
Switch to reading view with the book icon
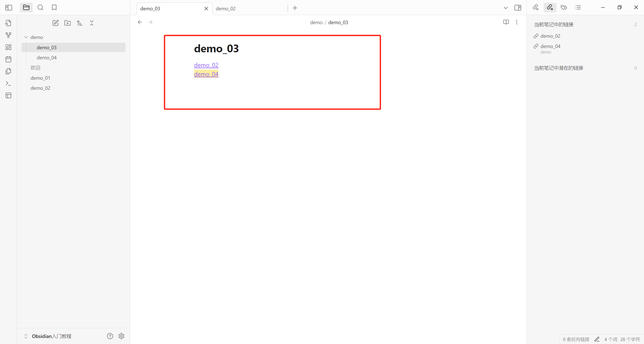click(506, 22)
